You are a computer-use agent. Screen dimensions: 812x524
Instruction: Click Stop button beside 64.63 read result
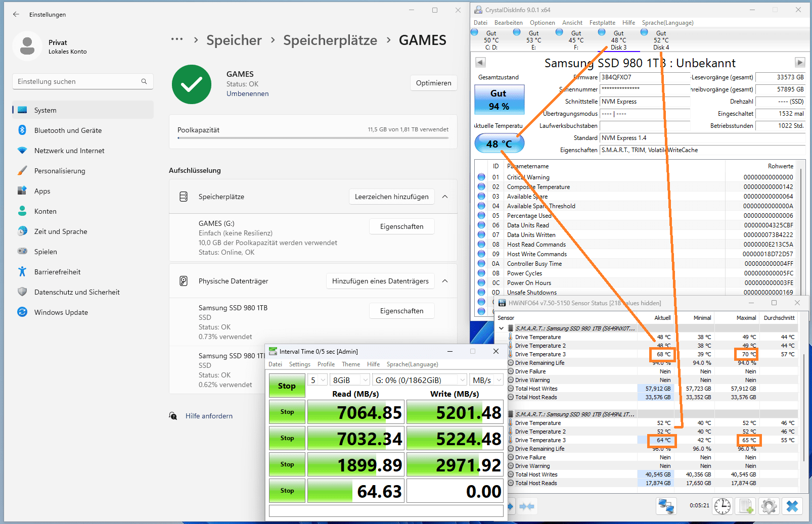click(287, 491)
